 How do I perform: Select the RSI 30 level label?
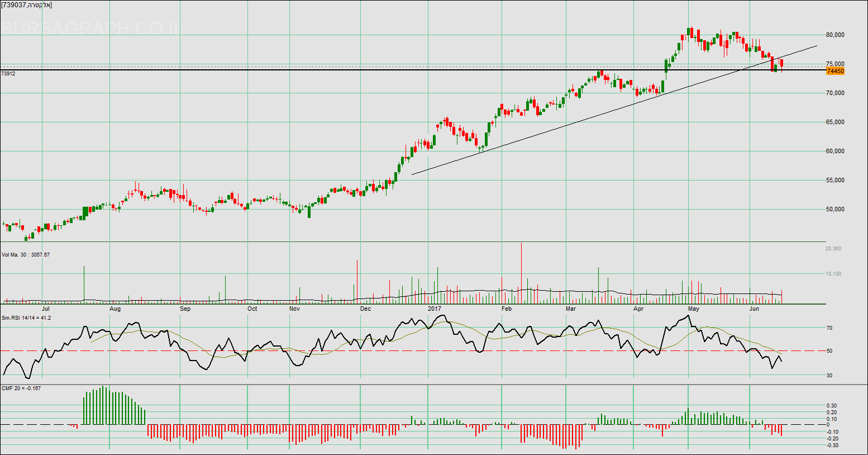[x=829, y=376]
